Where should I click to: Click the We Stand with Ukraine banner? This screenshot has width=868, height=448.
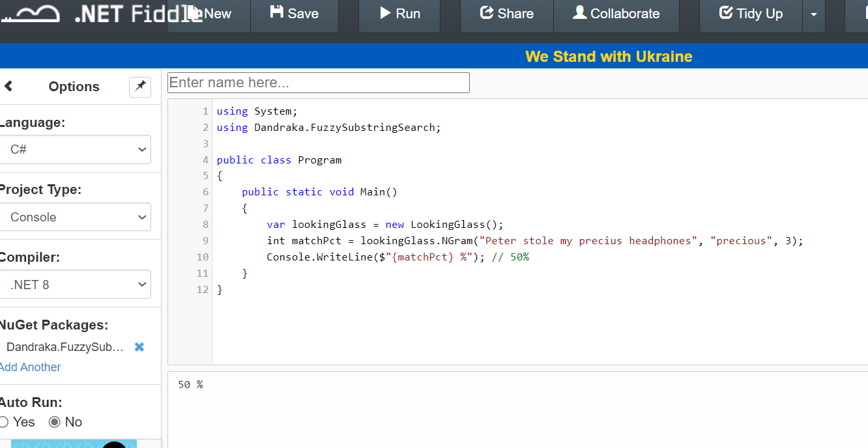609,57
